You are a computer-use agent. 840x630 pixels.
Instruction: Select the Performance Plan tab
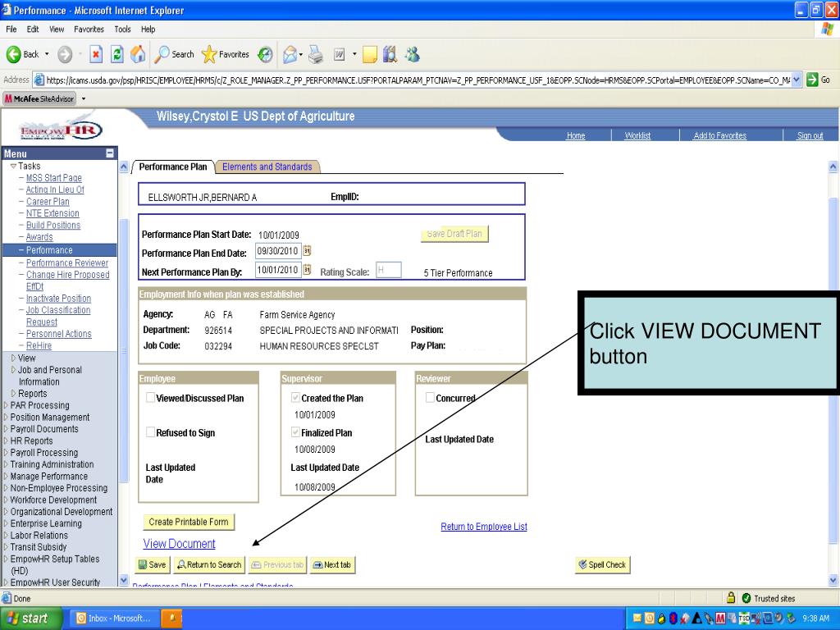point(172,167)
